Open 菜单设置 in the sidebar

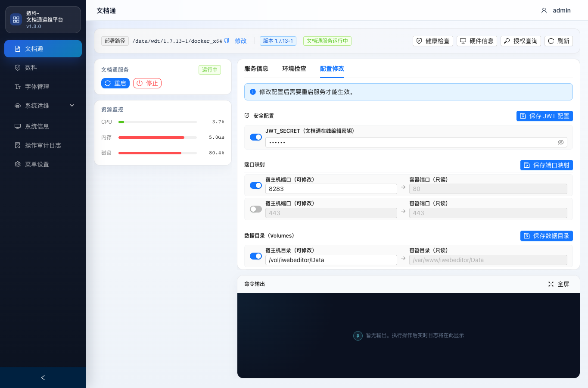tap(43, 164)
